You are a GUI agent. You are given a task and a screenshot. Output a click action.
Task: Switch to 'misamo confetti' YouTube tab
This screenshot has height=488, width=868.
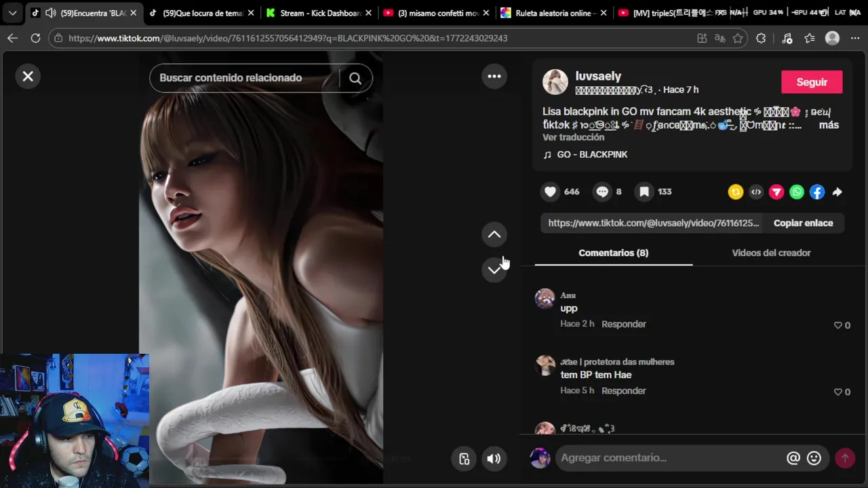pos(438,13)
